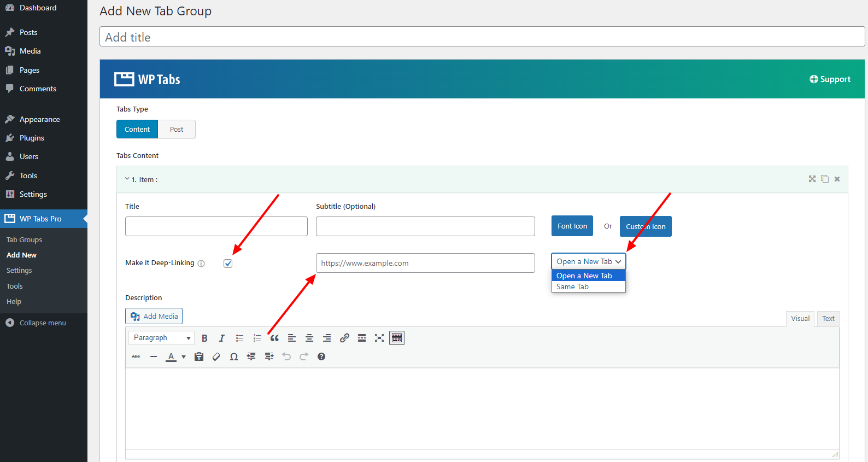
Task: Toggle bold formatting in the editor
Action: pos(204,338)
